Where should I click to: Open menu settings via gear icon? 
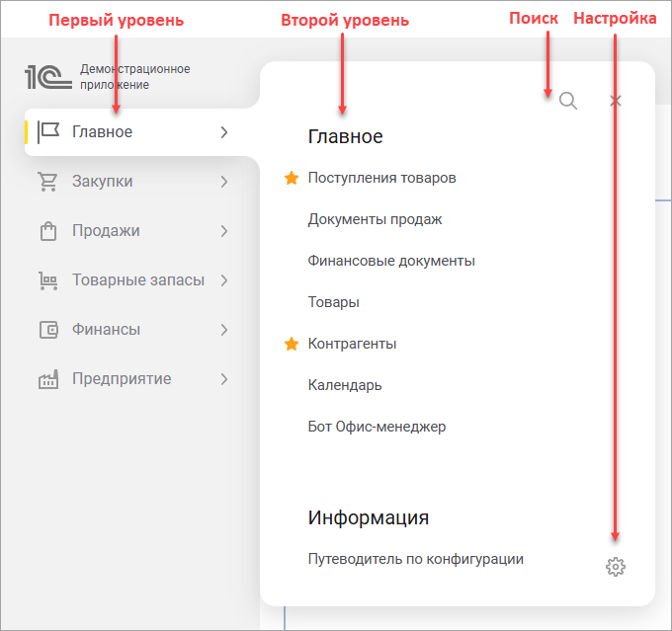pos(616,567)
